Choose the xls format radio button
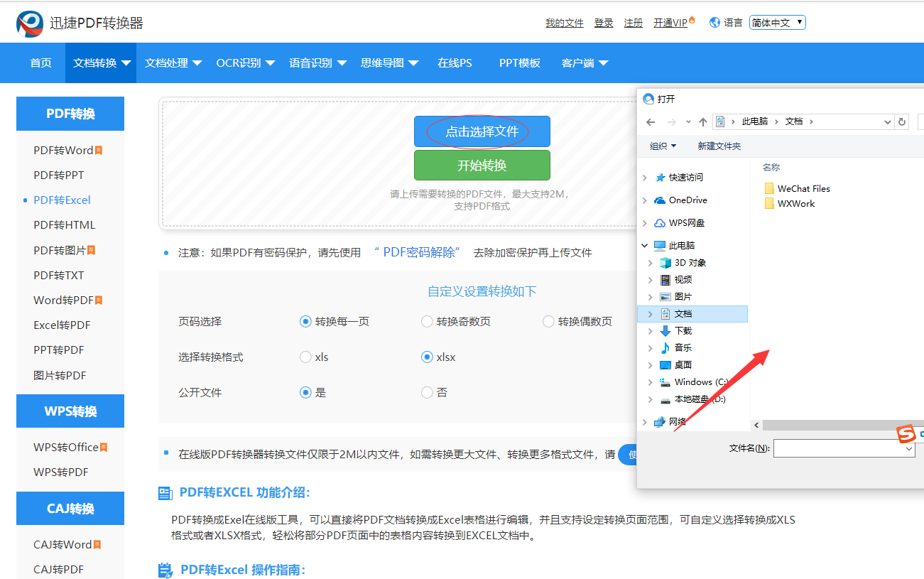The image size is (924, 579). click(x=306, y=357)
